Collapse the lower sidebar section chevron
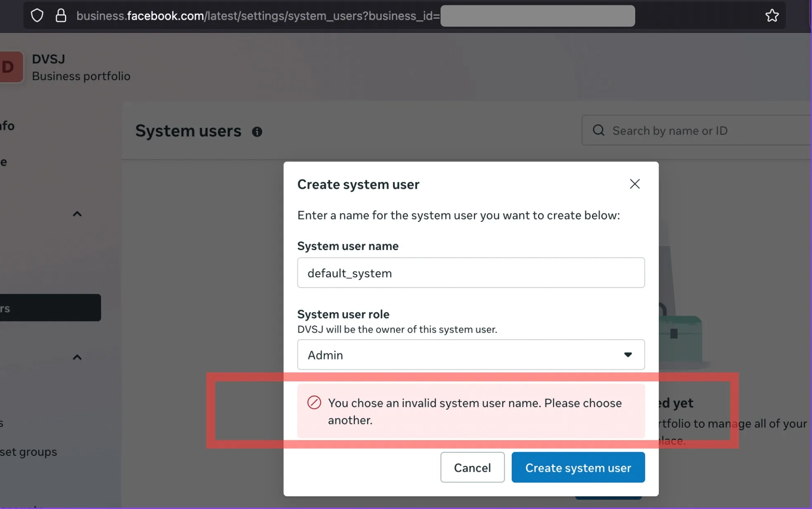Screen dimensions: 812x509 click(77, 357)
